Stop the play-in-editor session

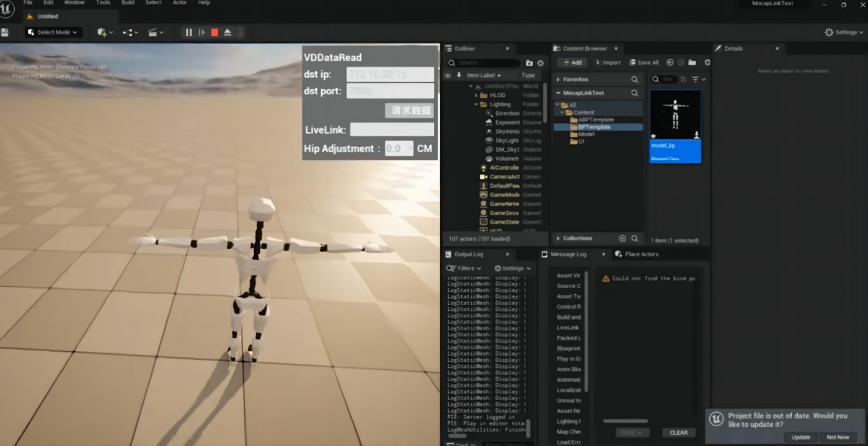[x=215, y=32]
